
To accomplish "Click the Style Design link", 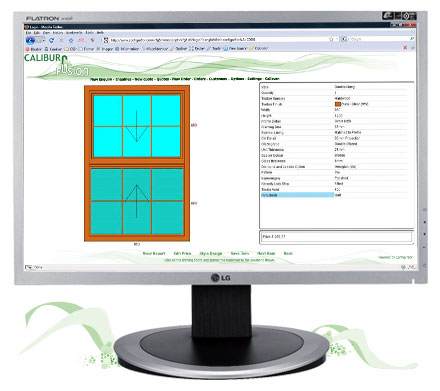I will pyautogui.click(x=211, y=254).
